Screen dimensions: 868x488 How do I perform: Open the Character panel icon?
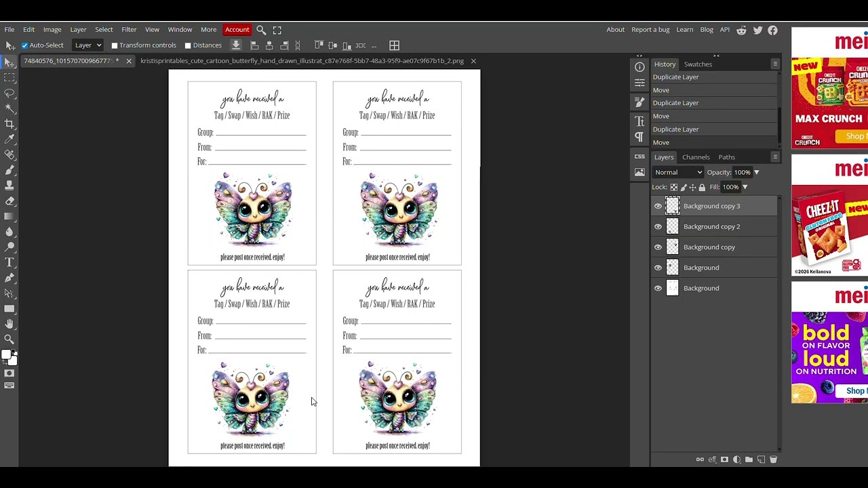[639, 121]
